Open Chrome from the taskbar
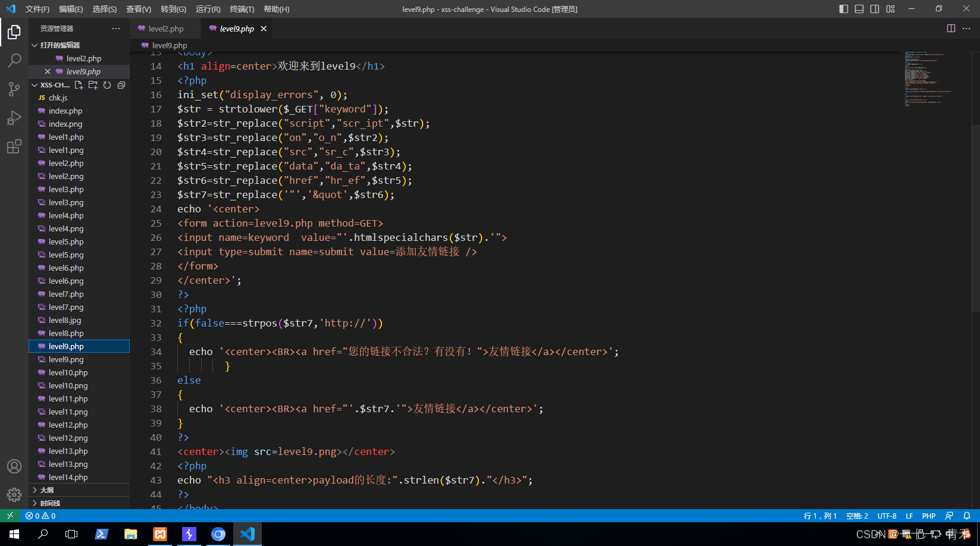 tap(218, 534)
